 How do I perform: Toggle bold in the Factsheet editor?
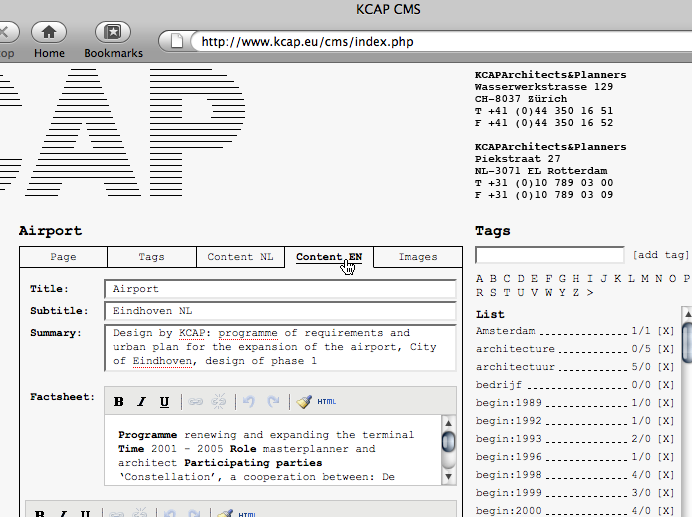point(118,402)
